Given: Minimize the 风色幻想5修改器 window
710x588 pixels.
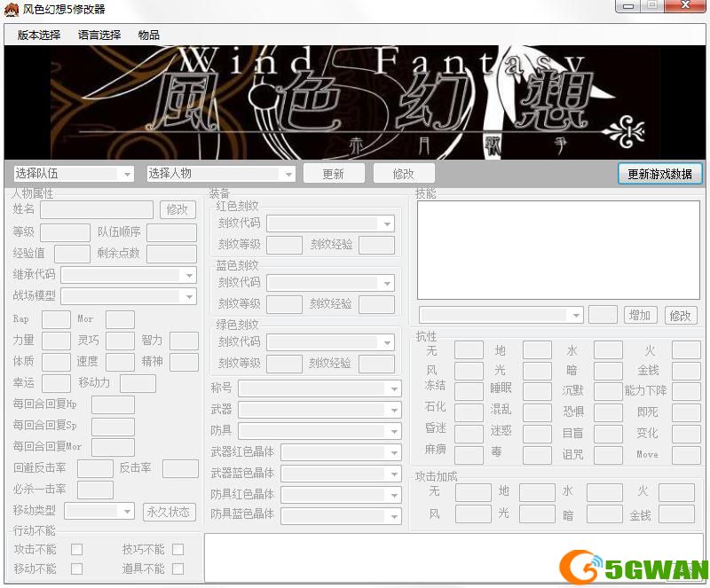Looking at the screenshot, I should [x=628, y=6].
